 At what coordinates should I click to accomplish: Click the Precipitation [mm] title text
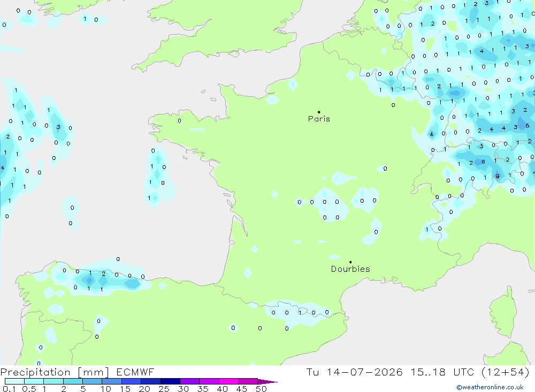coord(55,372)
